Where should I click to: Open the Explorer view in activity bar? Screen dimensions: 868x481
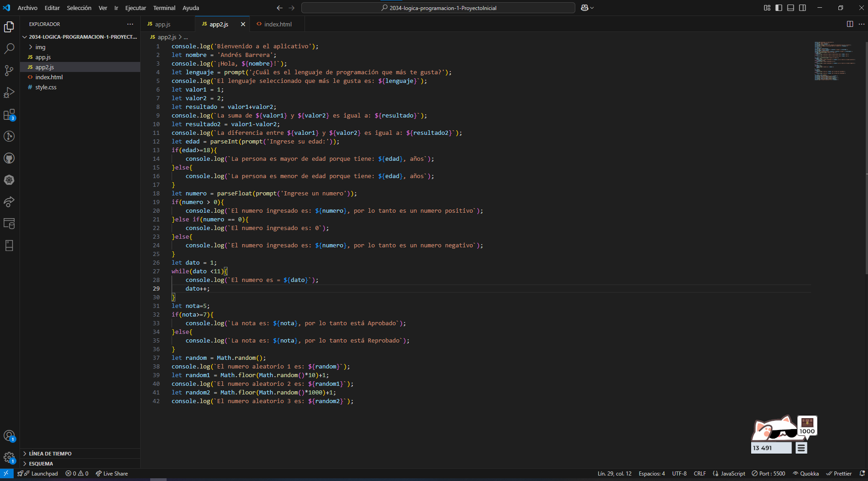9,27
